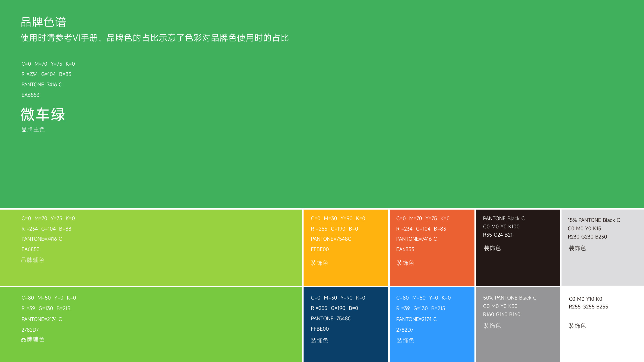This screenshot has height=362, width=644.
Task: Click 装饰色 label in the orange-red block
Action: (x=405, y=263)
